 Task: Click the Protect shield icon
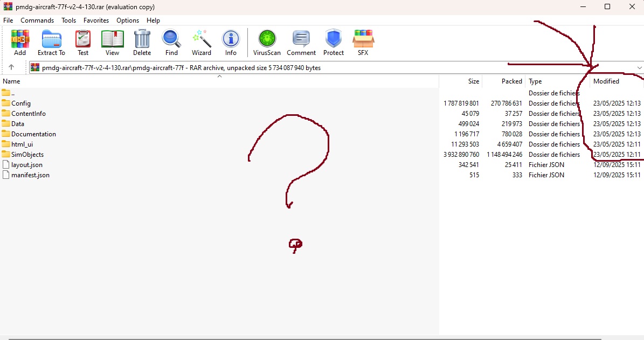[334, 39]
